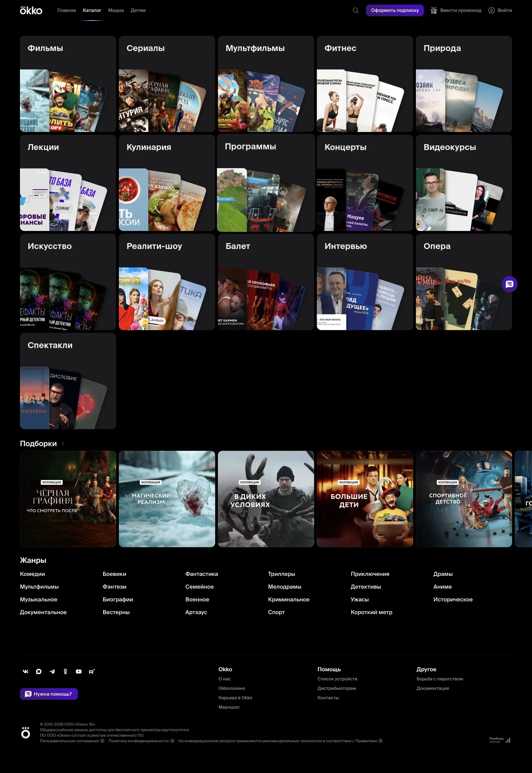Open the YouTube icon in footer
532x773 pixels.
point(79,671)
